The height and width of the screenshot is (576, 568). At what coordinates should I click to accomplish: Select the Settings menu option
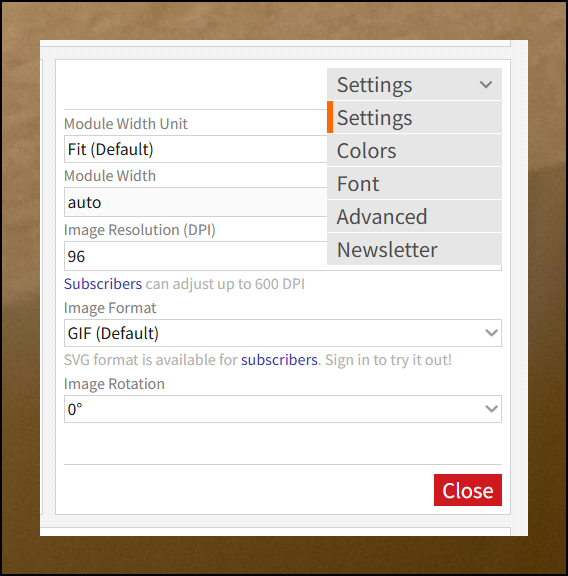click(414, 117)
